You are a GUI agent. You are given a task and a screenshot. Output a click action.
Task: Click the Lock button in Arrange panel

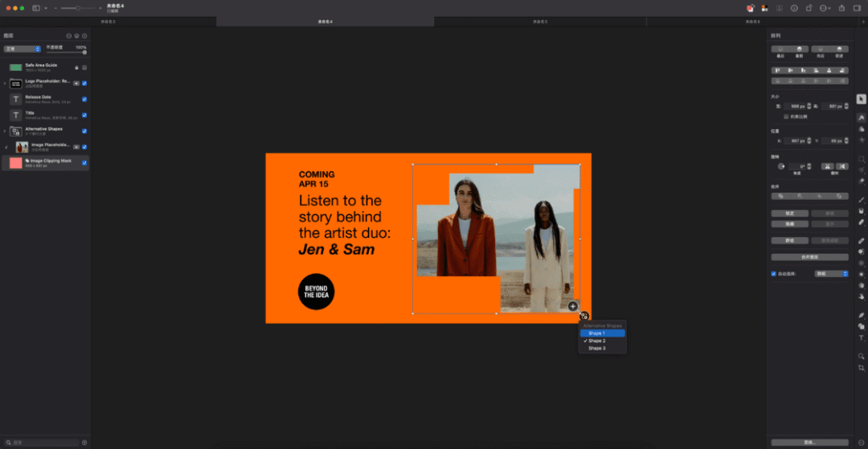click(789, 214)
